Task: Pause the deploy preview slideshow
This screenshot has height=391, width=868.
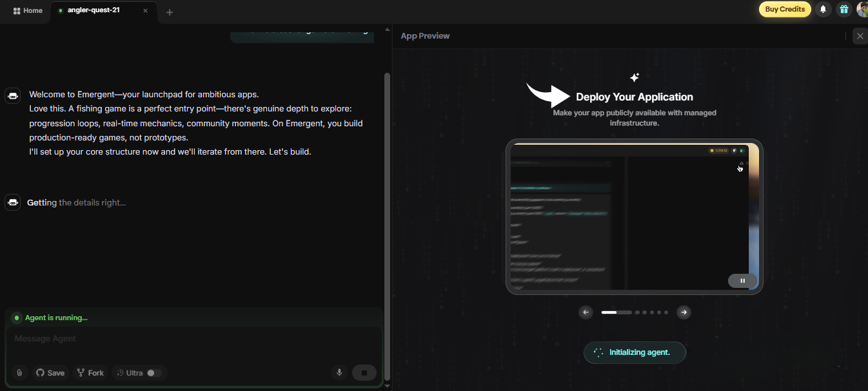Action: [x=742, y=281]
